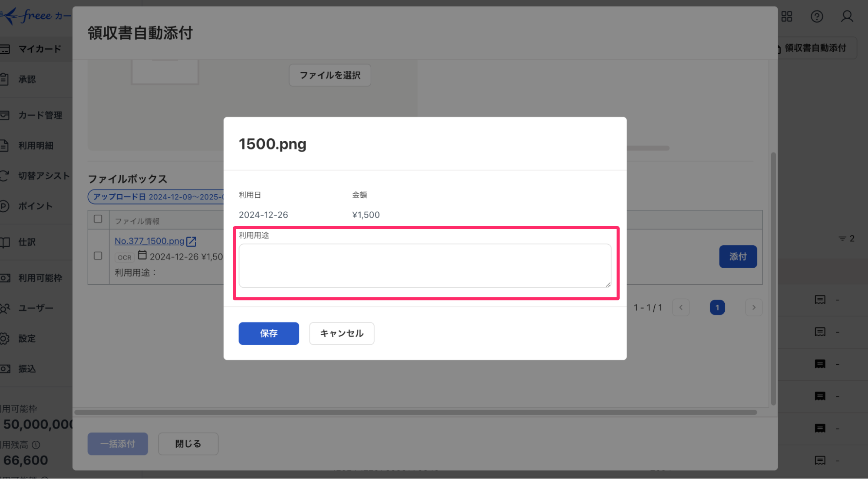This screenshot has width=868, height=479.
Task: Click the 1 - 1 / 1 pagination count
Action: [648, 308]
